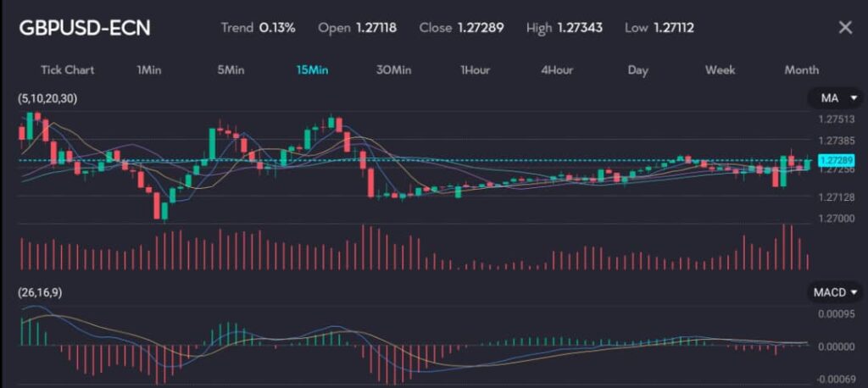Click the MA parameters (5,10,20,30) label

click(x=47, y=99)
